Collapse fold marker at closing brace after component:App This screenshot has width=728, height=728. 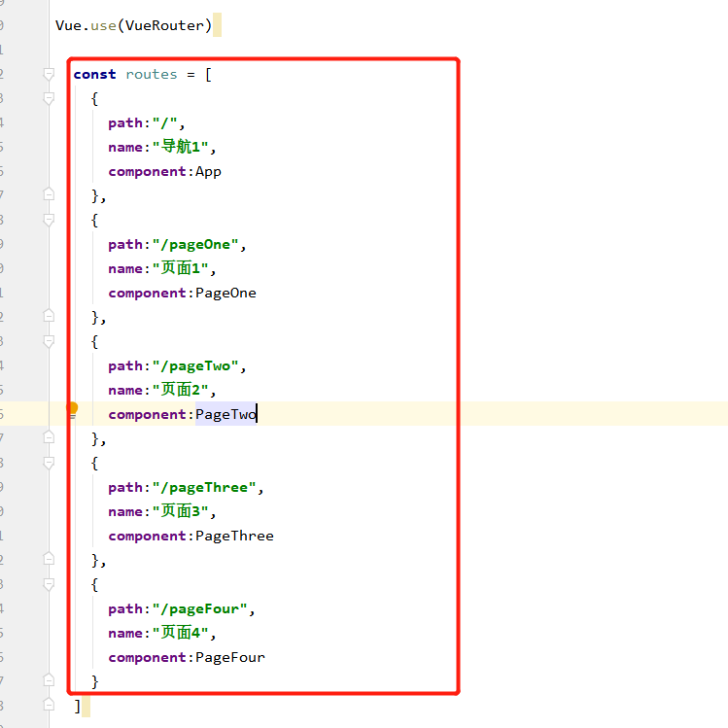click(x=49, y=194)
